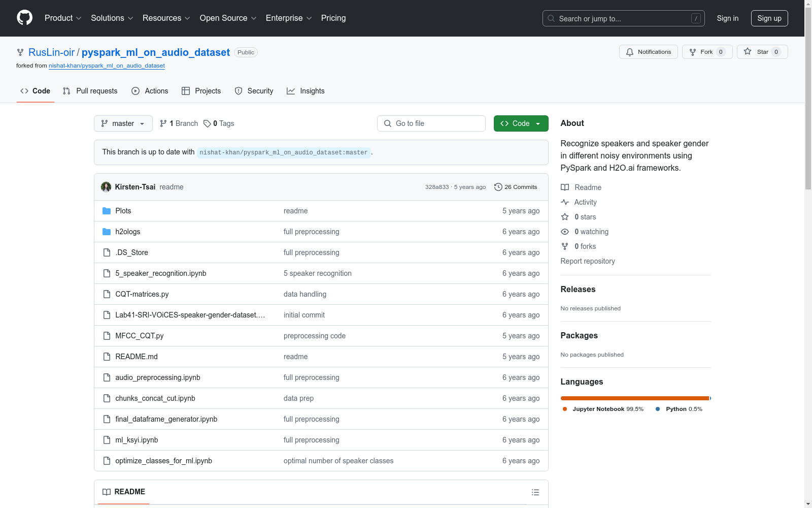812x508 pixels.
Task: Open the Pull requests tab
Action: [x=90, y=91]
